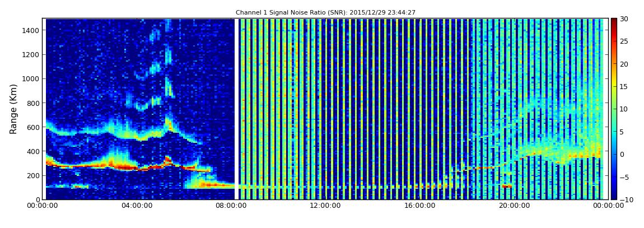This screenshot has width=644, height=228.
Task: Click the colorbar value 25
Action: click(624, 41)
